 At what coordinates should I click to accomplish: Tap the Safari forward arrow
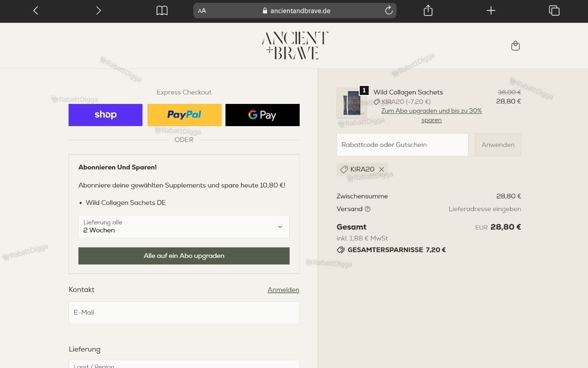click(98, 10)
